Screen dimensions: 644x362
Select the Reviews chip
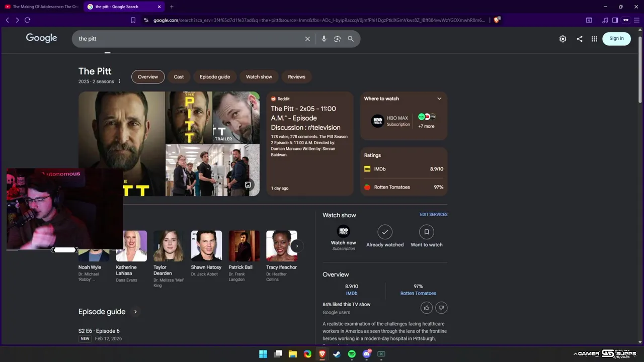point(296,77)
